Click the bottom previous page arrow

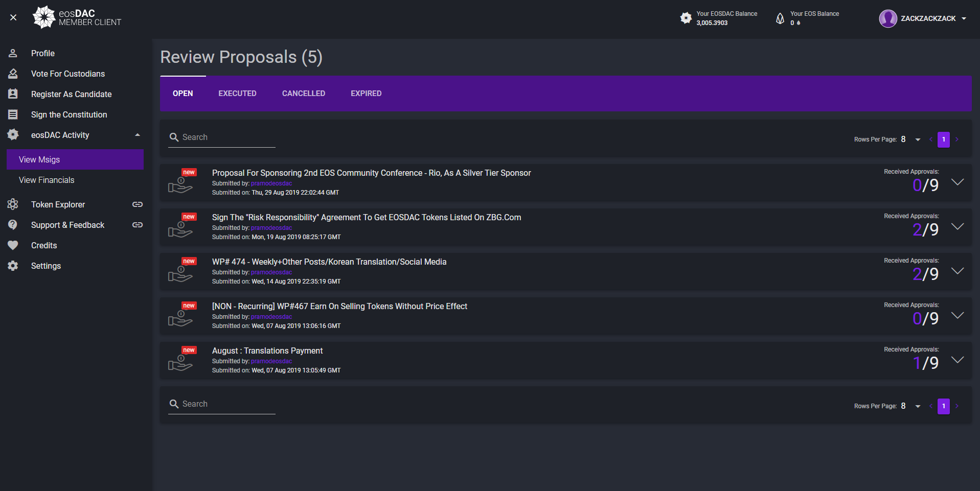coord(931,406)
